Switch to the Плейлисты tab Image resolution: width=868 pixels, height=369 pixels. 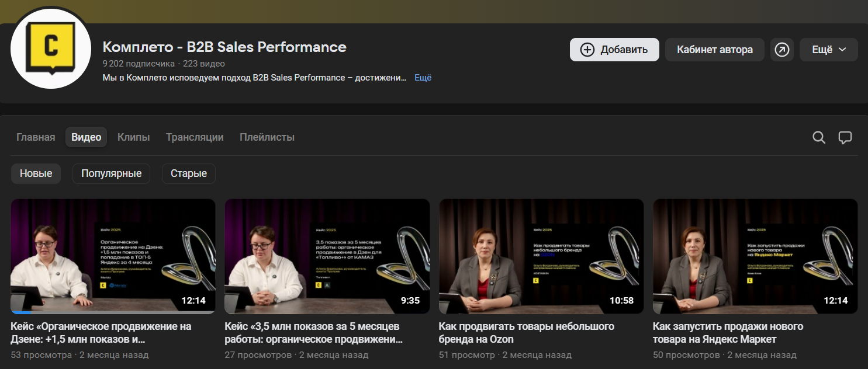click(267, 137)
